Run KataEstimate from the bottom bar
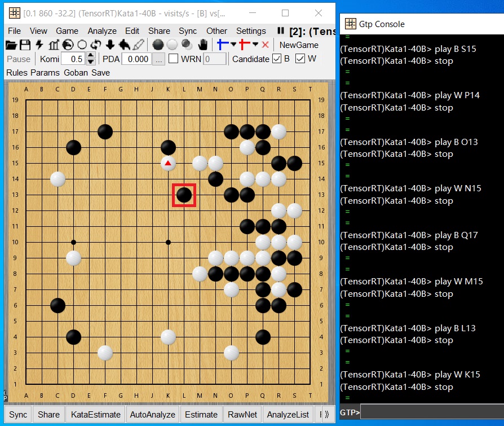 (x=96, y=414)
